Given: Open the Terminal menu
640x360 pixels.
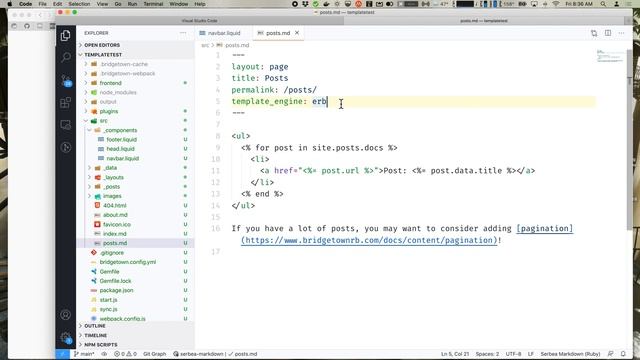Looking at the screenshot, I should [153, 4].
